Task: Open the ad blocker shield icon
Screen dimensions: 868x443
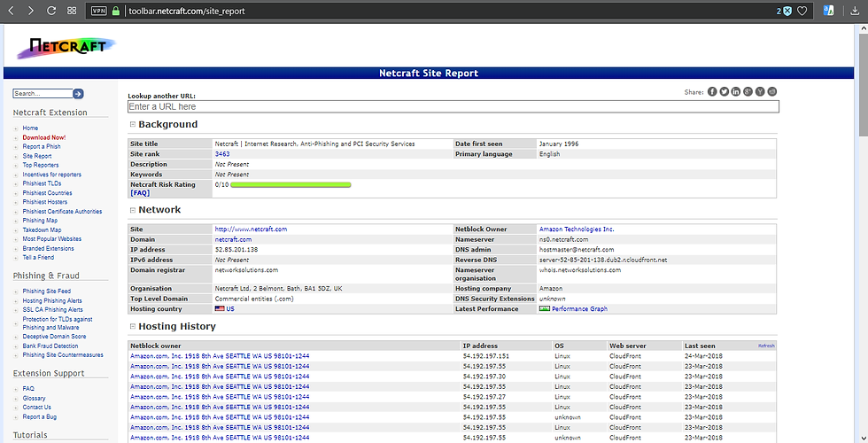Action: pyautogui.click(x=787, y=11)
